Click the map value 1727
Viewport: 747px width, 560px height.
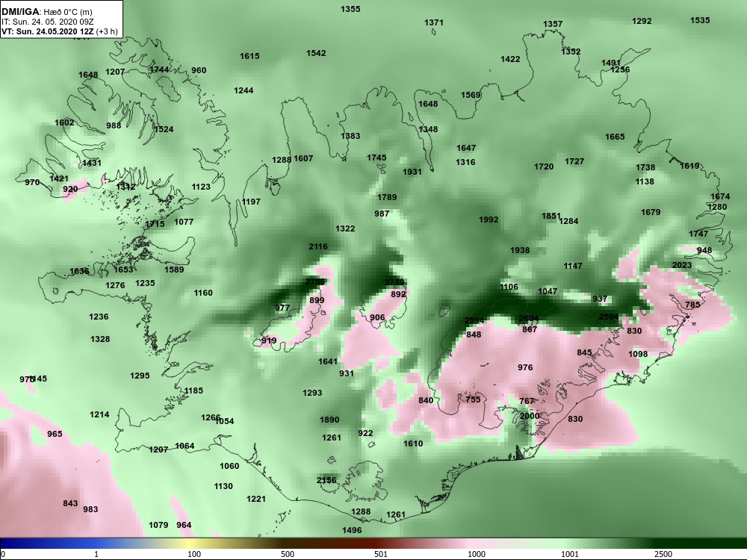(x=574, y=161)
